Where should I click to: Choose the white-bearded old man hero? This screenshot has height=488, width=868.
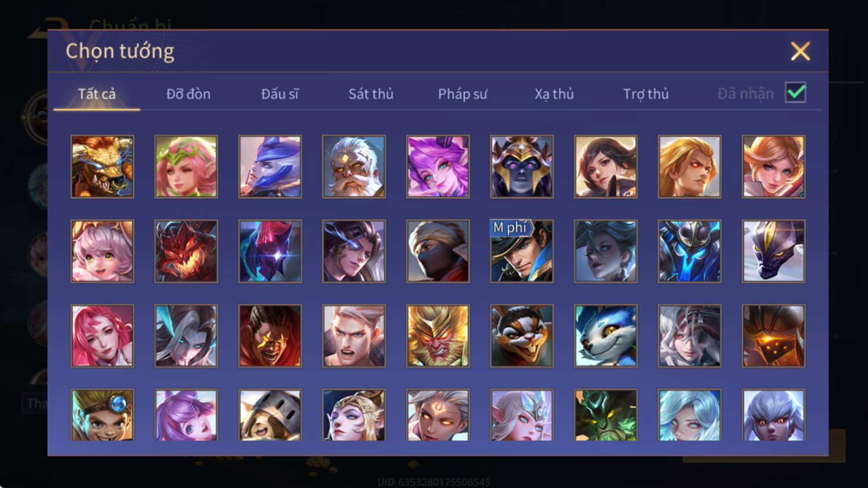pyautogui.click(x=354, y=167)
